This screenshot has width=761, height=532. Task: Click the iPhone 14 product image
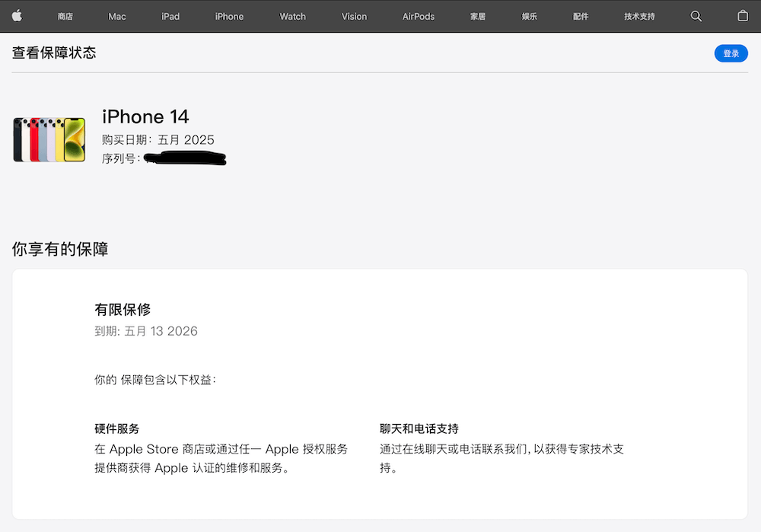coord(49,140)
